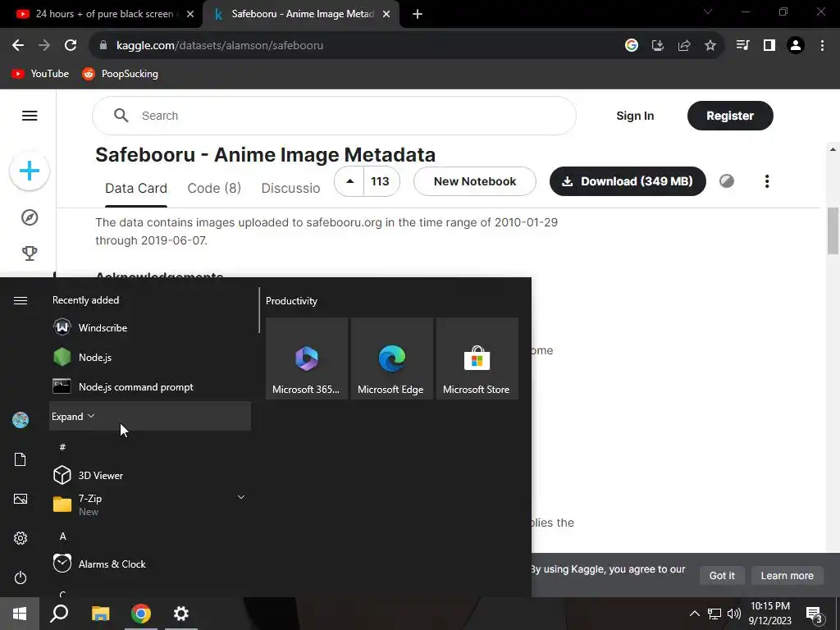840x630 pixels.
Task: Launch Microsoft Edge tile
Action: point(391,358)
